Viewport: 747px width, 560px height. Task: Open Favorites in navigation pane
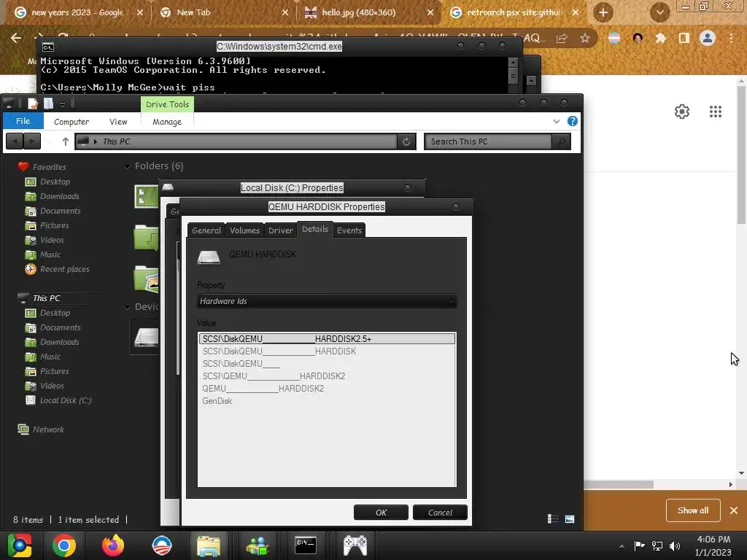pos(50,167)
